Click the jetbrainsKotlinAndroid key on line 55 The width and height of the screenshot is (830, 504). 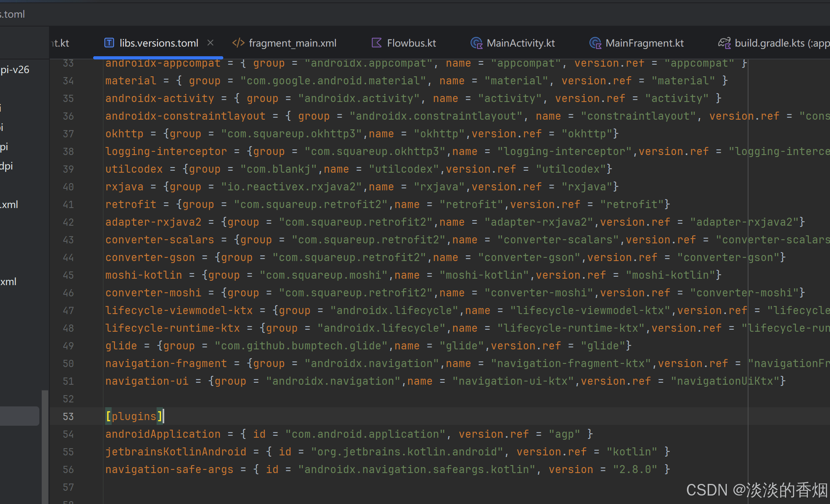pos(176,452)
